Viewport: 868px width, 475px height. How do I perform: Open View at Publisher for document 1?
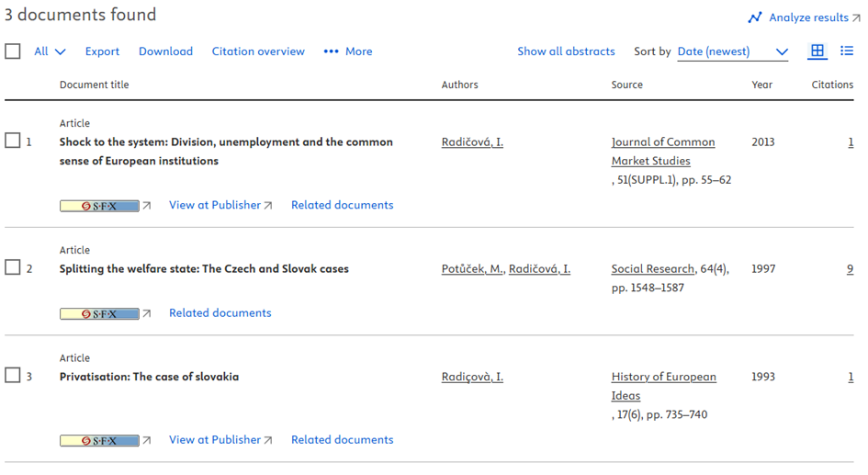pos(220,205)
